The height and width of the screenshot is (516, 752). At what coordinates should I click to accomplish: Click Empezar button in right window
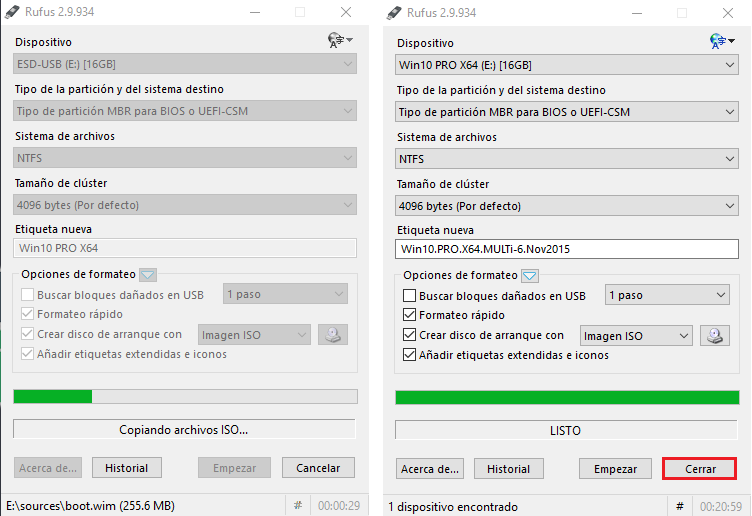tap(615, 469)
